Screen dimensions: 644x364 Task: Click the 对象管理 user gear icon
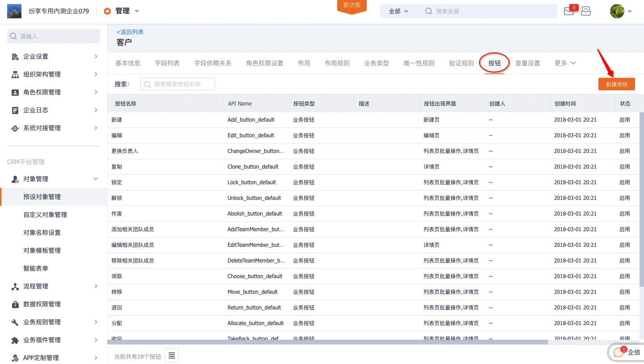tap(15, 179)
